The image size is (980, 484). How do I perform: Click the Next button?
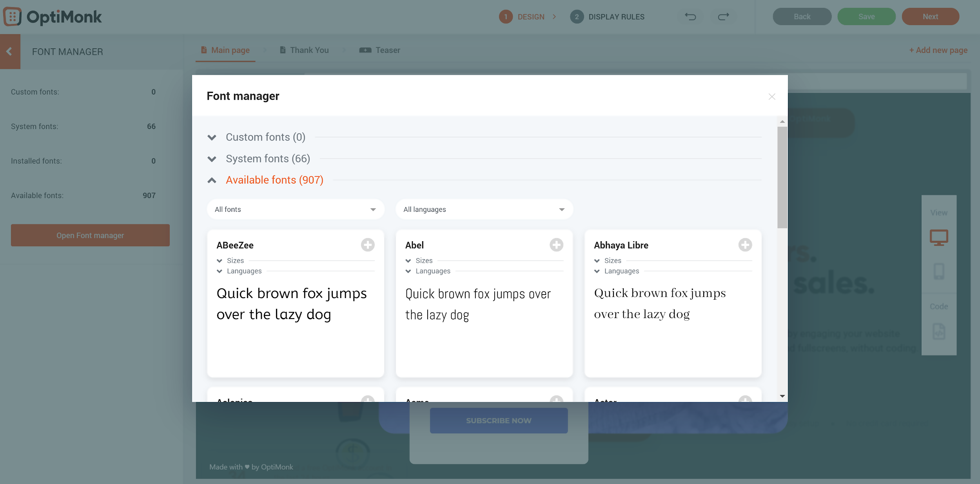click(930, 16)
